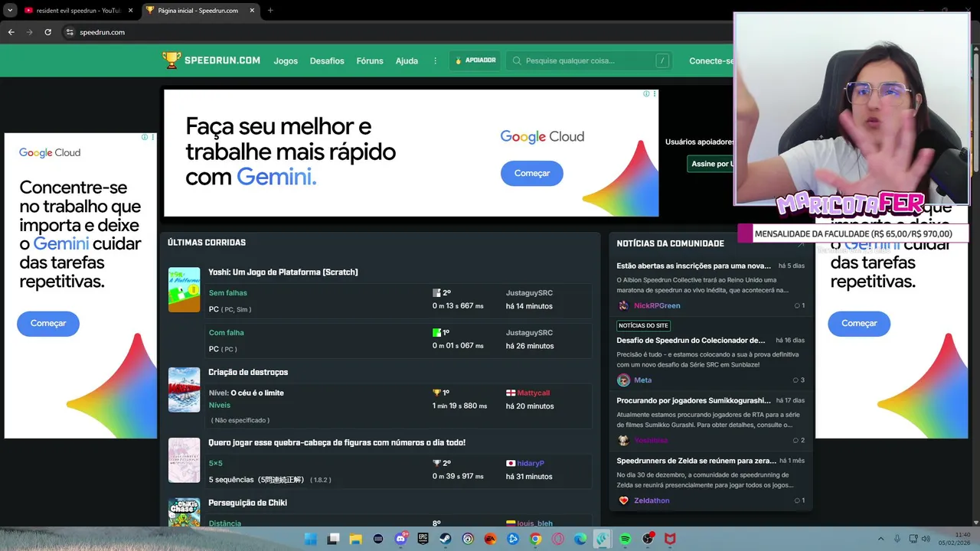Click the Conecte-se login link
980x551 pixels.
711,61
